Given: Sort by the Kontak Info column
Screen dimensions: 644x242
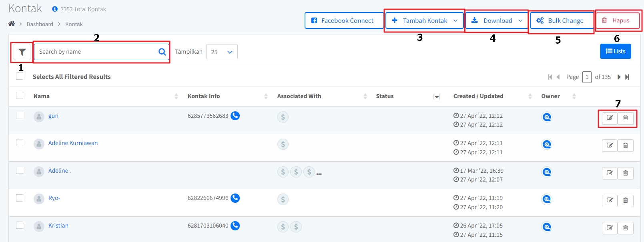Looking at the screenshot, I should (266, 96).
